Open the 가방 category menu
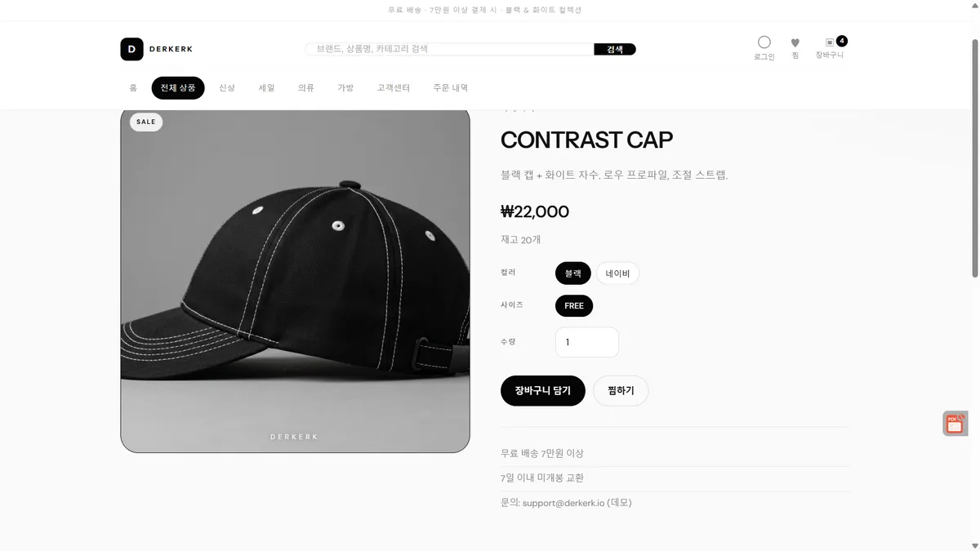The height and width of the screenshot is (551, 980). pos(345,87)
